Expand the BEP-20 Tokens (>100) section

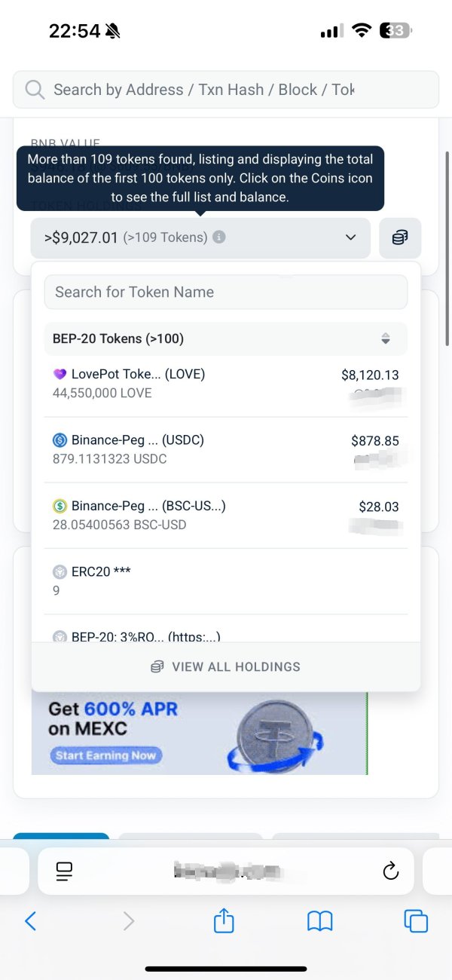coord(118,339)
